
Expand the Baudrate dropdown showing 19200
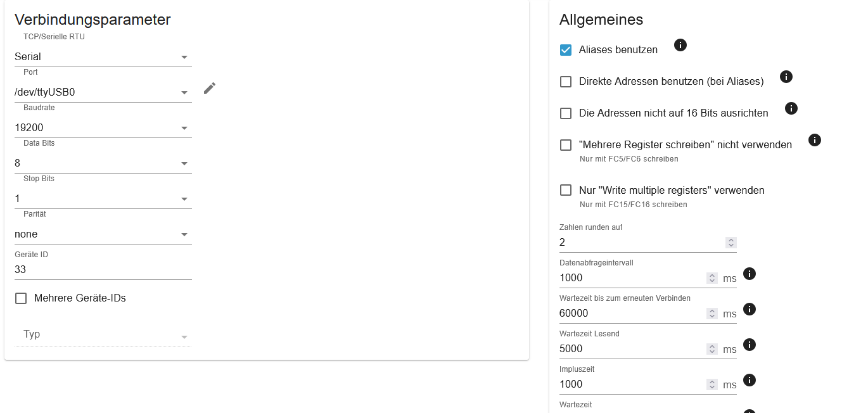coord(103,128)
